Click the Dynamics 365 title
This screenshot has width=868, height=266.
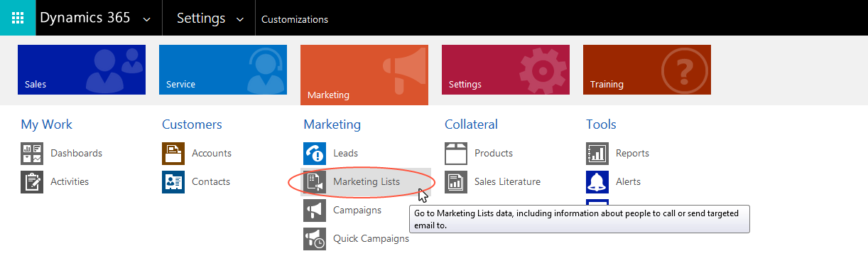click(x=85, y=18)
